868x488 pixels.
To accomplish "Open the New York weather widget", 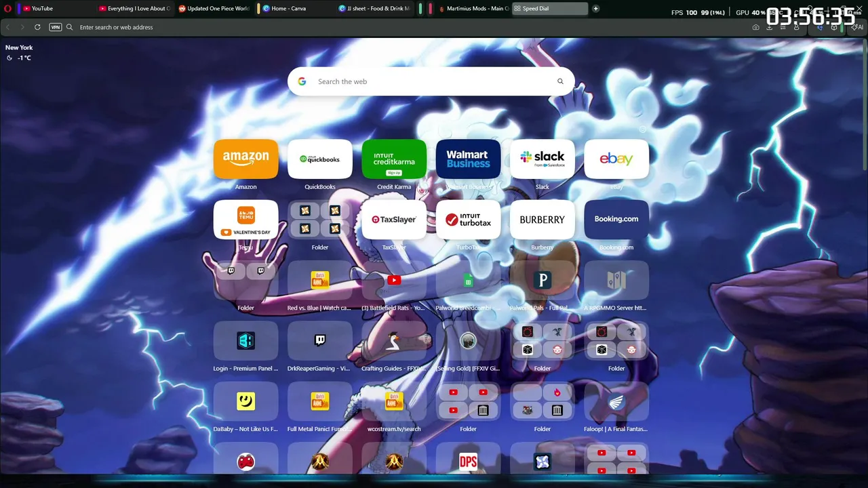I will (19, 52).
